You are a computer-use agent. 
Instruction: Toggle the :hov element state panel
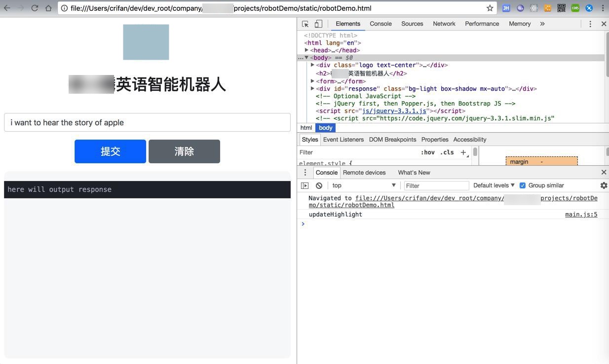click(428, 152)
